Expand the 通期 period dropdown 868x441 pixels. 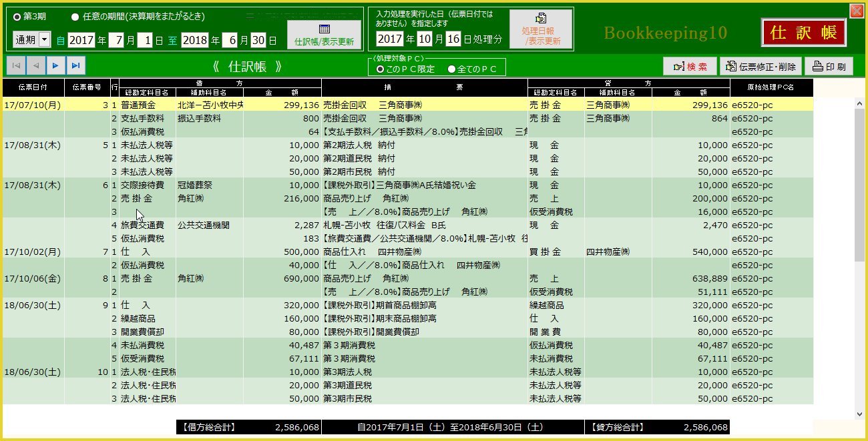(x=45, y=40)
